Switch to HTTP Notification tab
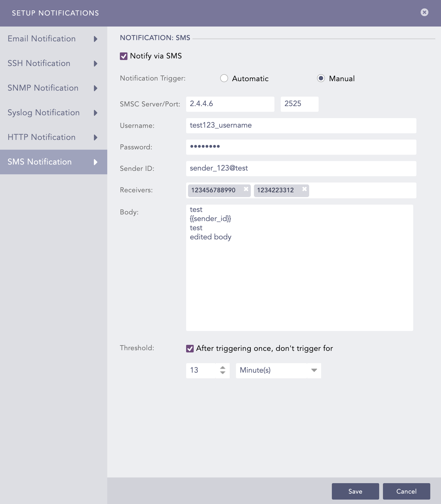This screenshot has width=441, height=504. pos(42,137)
